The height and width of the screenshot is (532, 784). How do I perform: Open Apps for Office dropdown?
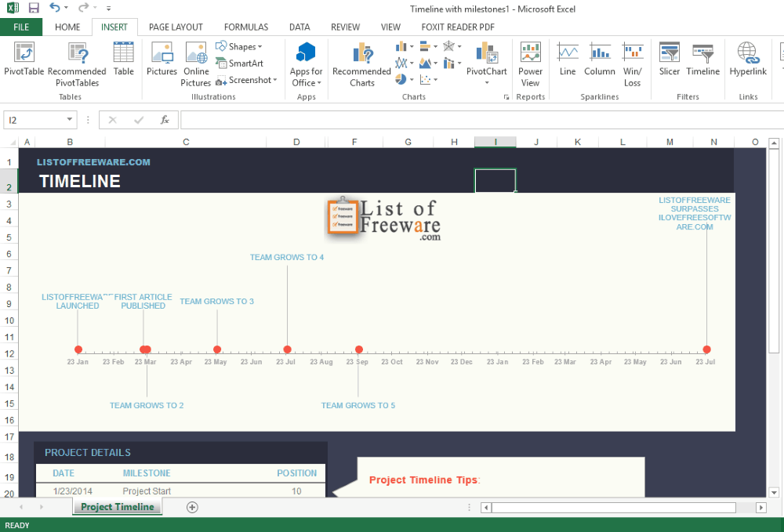point(306,64)
